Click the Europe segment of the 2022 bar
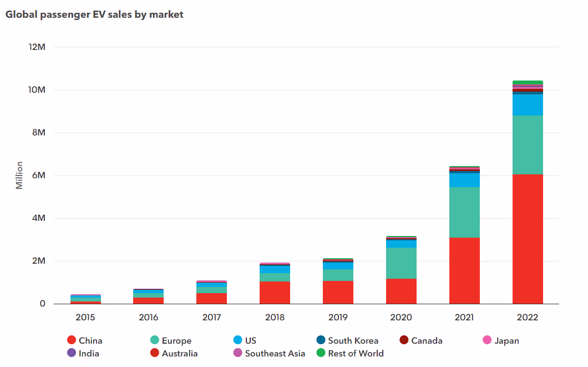 tap(528, 145)
